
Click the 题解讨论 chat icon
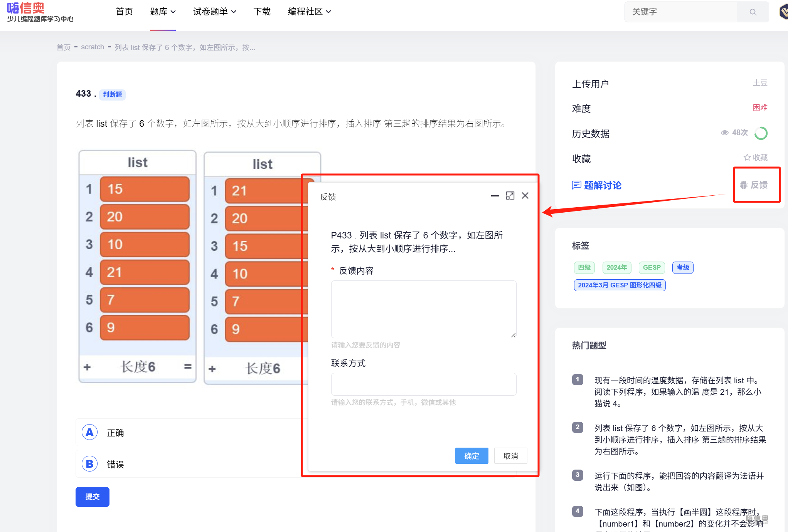(576, 185)
